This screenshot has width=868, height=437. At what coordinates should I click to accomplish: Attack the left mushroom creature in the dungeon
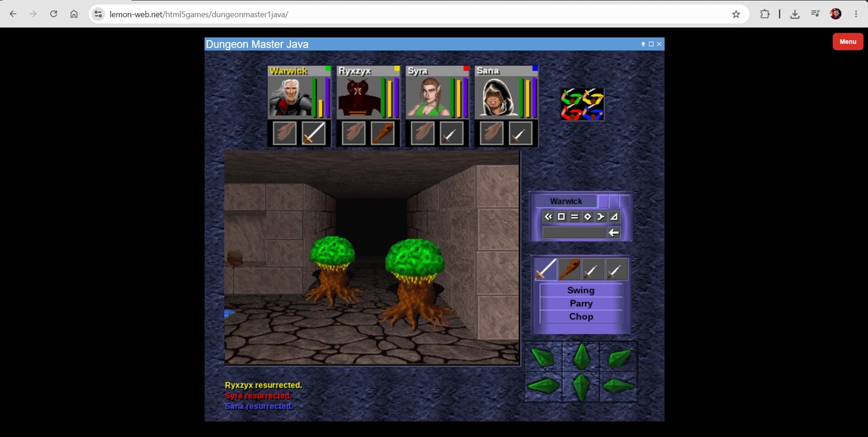[333, 270]
